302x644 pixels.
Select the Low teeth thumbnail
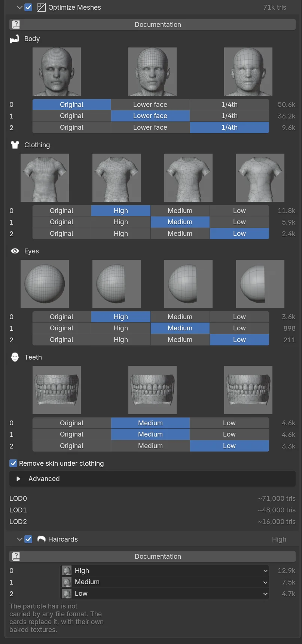pyautogui.click(x=248, y=390)
